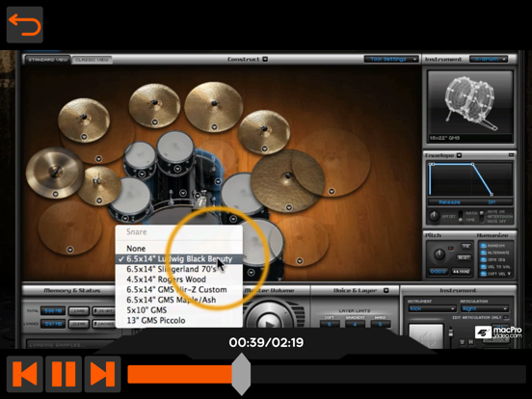The height and width of the screenshot is (399, 532).
Task: Click the instrument level fader handle
Action: [x=450, y=332]
